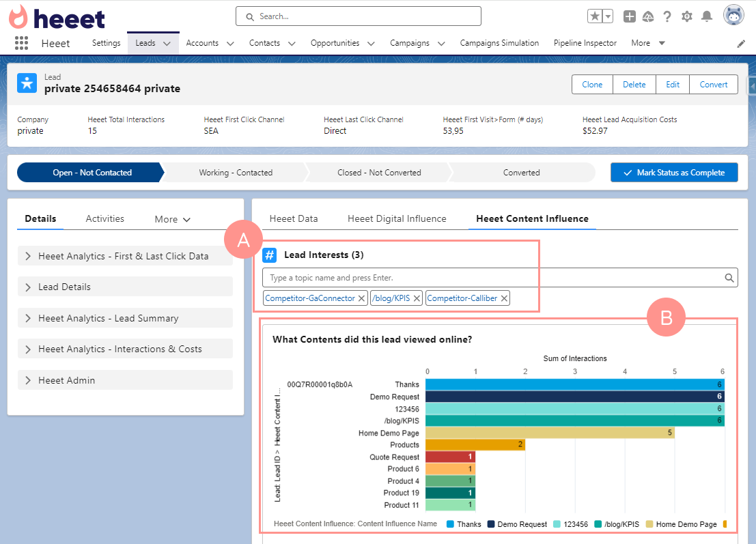Remove the Competitor-GaConnector topic
The image size is (756, 544).
(x=361, y=298)
